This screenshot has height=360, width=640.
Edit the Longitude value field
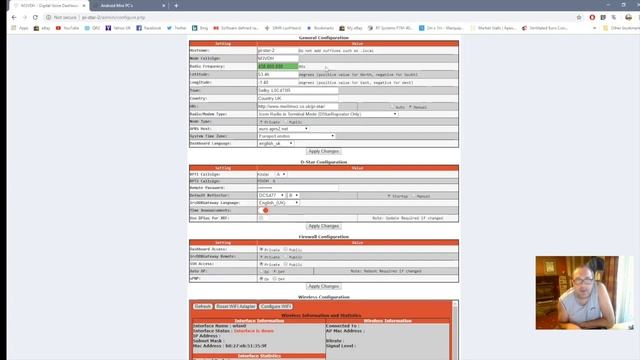pyautogui.click(x=278, y=82)
